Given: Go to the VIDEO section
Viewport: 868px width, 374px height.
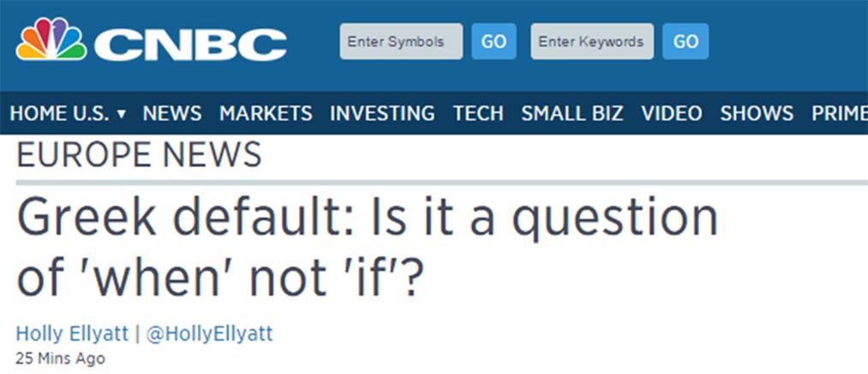Looking at the screenshot, I should point(672,113).
